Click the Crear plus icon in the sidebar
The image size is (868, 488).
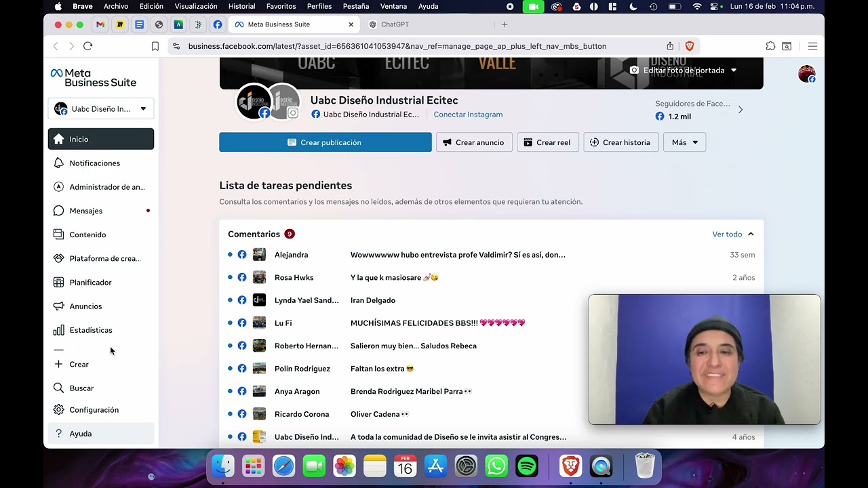(x=58, y=365)
